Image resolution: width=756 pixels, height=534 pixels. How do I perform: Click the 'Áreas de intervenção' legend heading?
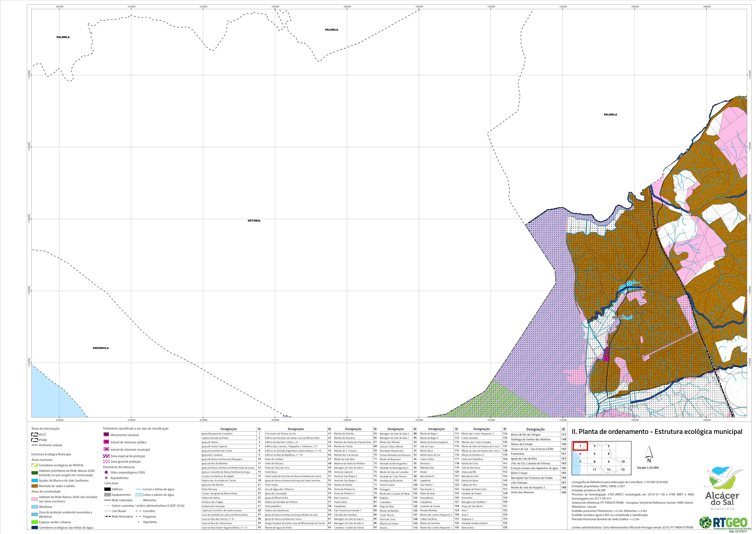pyautogui.click(x=45, y=429)
